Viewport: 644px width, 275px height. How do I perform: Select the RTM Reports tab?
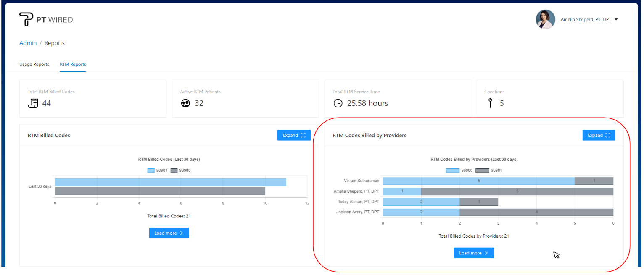coord(73,65)
